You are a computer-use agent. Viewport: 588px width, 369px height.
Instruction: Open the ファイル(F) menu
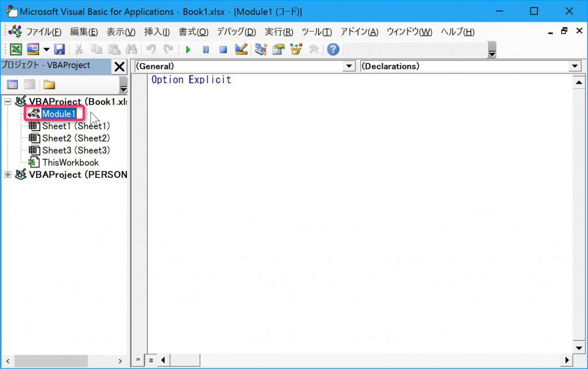click(x=44, y=32)
